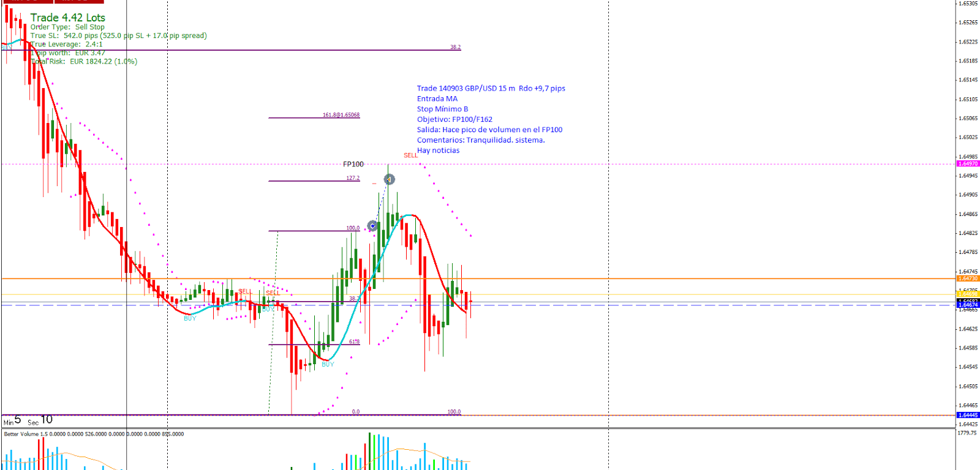Select the 'Trade 4.42 Lots' heading
The width and height of the screenshot is (980, 470).
[x=68, y=18]
